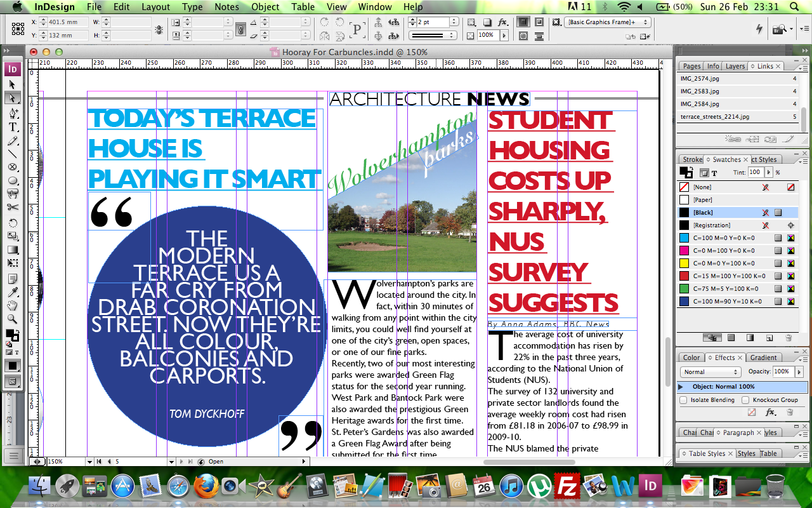Select the [Paper] swatch
Image resolution: width=812 pixels, height=508 pixels.
[x=738, y=200]
